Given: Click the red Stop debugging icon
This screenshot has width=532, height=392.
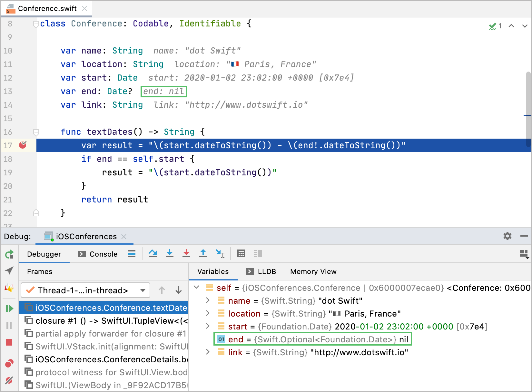Looking at the screenshot, I should (x=9, y=342).
